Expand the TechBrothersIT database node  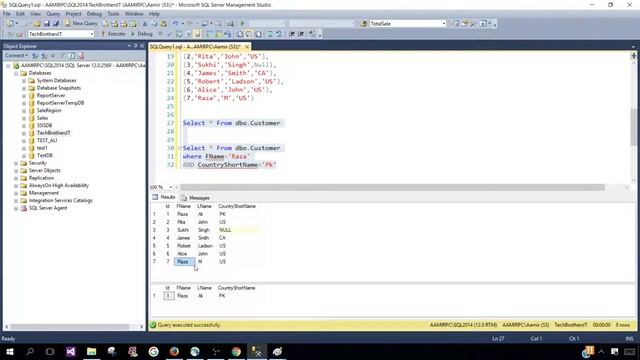click(x=24, y=133)
